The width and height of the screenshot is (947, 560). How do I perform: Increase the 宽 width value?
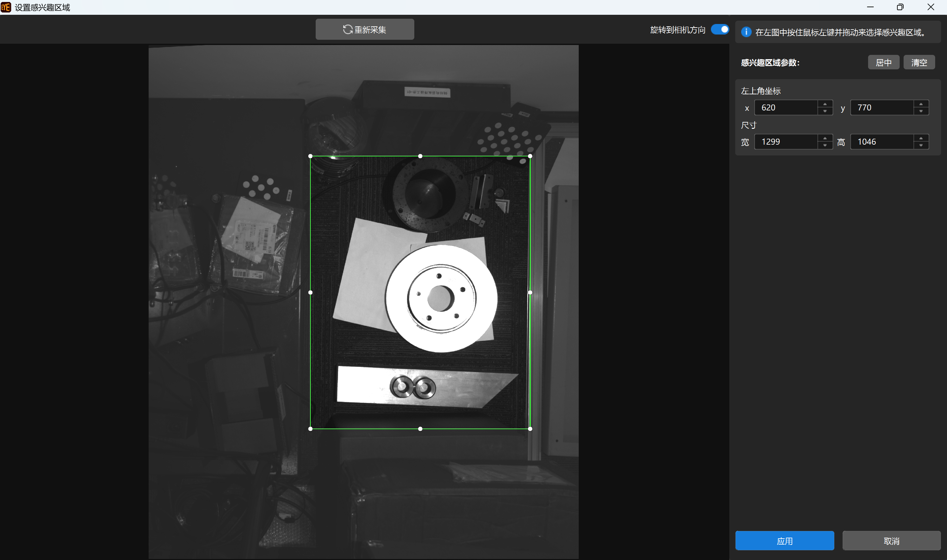tap(825, 138)
